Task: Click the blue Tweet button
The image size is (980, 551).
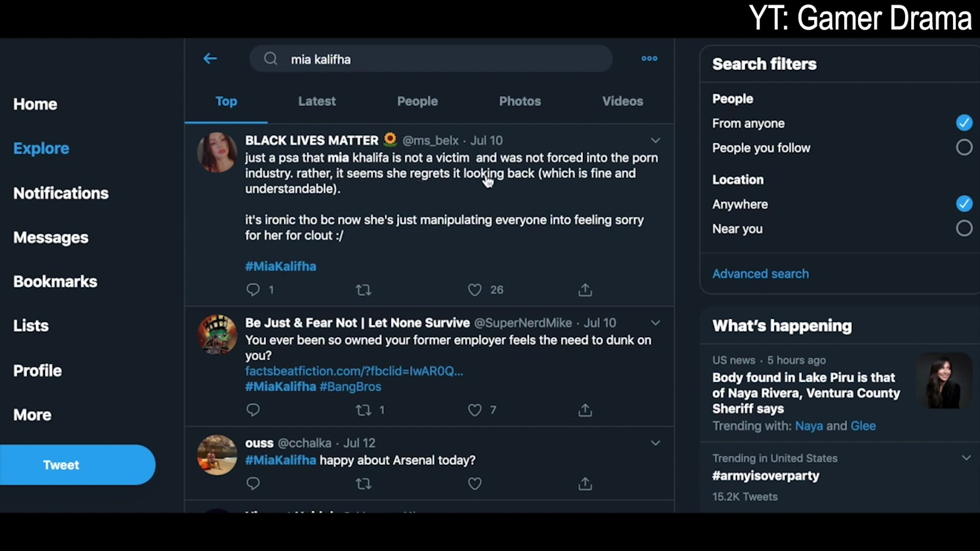Action: 78,465
